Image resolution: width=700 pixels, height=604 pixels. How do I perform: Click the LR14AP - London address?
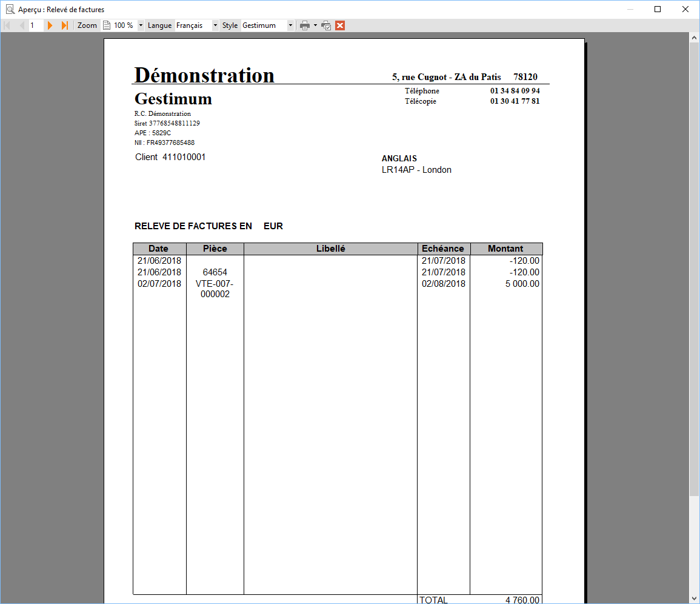(416, 170)
